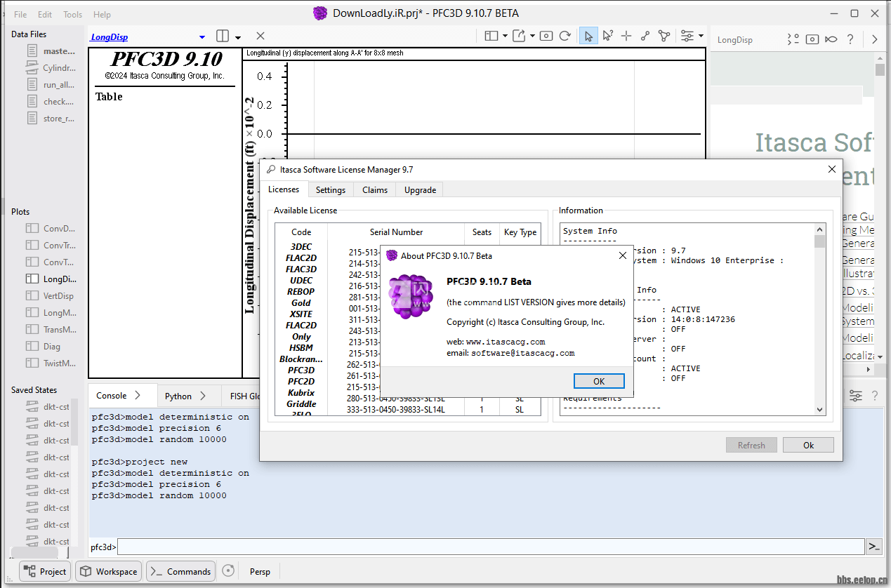Switch to the Settings tab in License Manager
Image resolution: width=891 pixels, height=588 pixels.
click(x=330, y=190)
